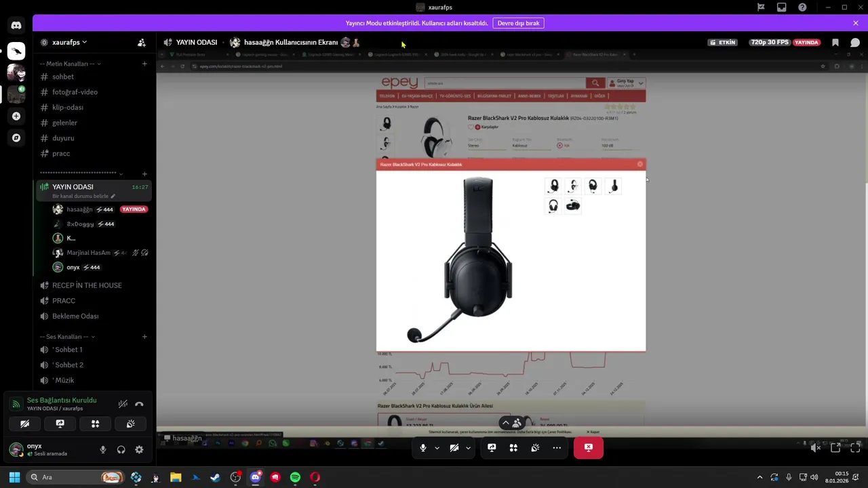Open Spotify from the Windows taskbar
The height and width of the screenshot is (488, 868).
(295, 477)
